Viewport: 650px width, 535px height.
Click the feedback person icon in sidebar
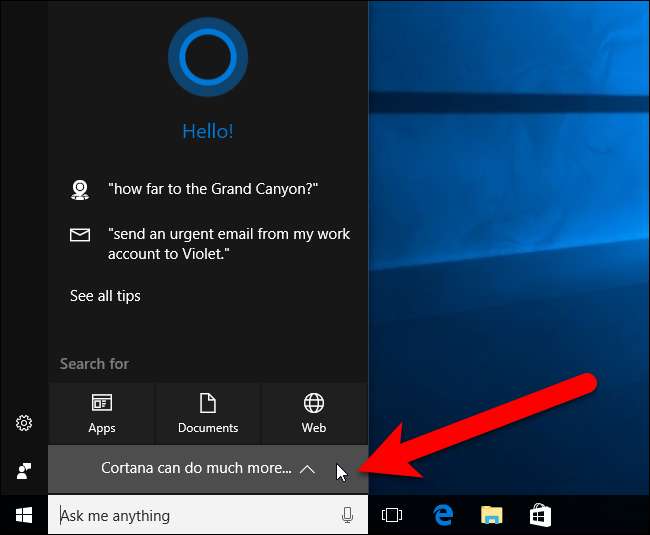pyautogui.click(x=24, y=470)
